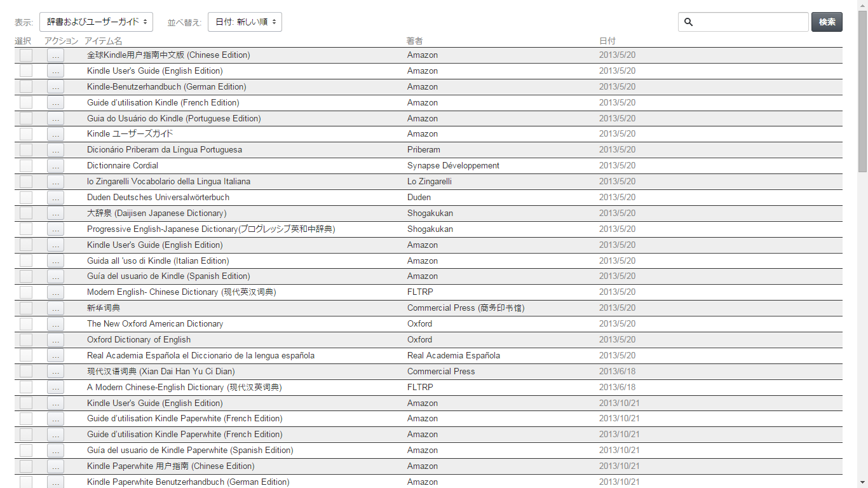Open actions for Guida all'uso di Kindle

pyautogui.click(x=55, y=261)
